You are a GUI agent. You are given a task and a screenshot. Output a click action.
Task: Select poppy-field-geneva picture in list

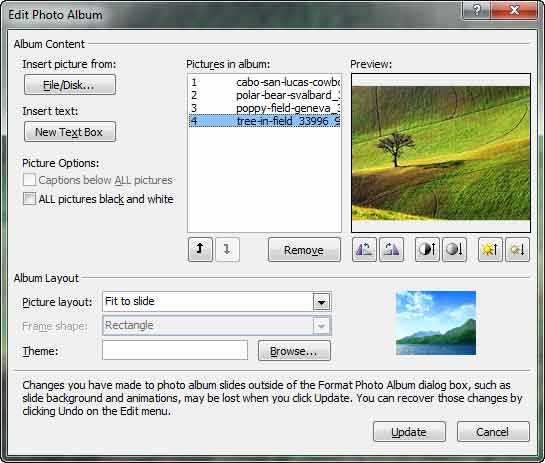click(x=265, y=108)
